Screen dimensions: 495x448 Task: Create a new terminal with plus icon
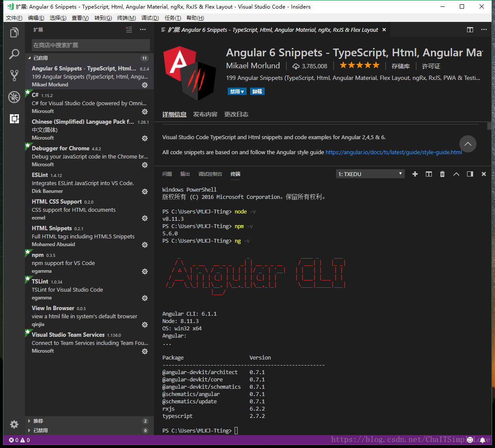pos(415,174)
